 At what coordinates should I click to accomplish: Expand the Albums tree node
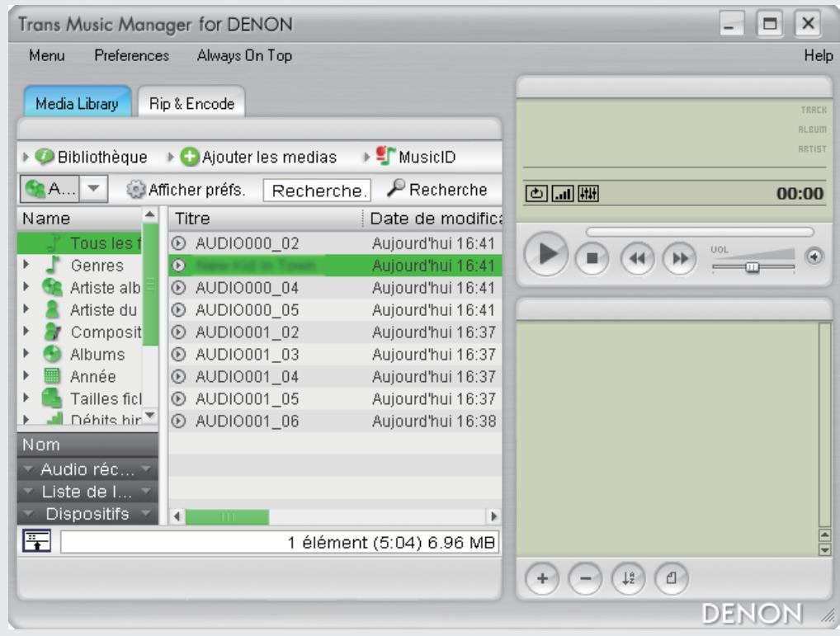pos(26,353)
